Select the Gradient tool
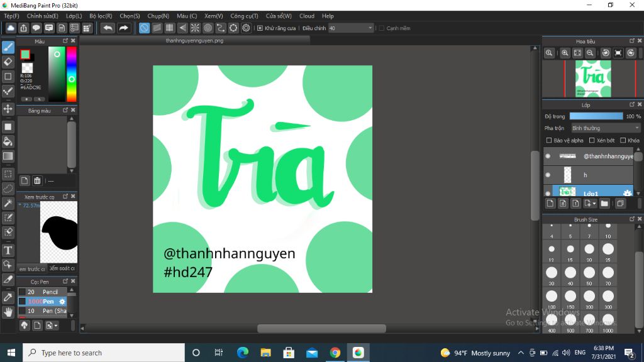The height and width of the screenshot is (362, 644). (x=8, y=156)
